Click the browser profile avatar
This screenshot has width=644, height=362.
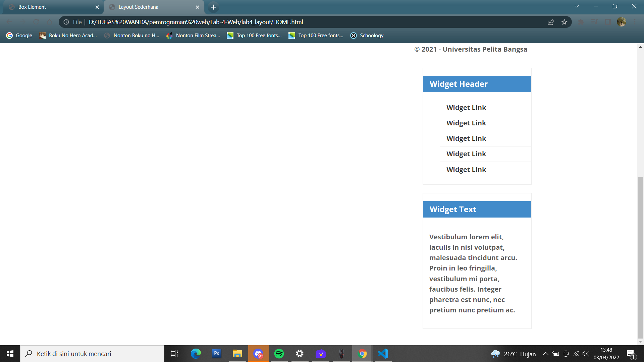[622, 22]
